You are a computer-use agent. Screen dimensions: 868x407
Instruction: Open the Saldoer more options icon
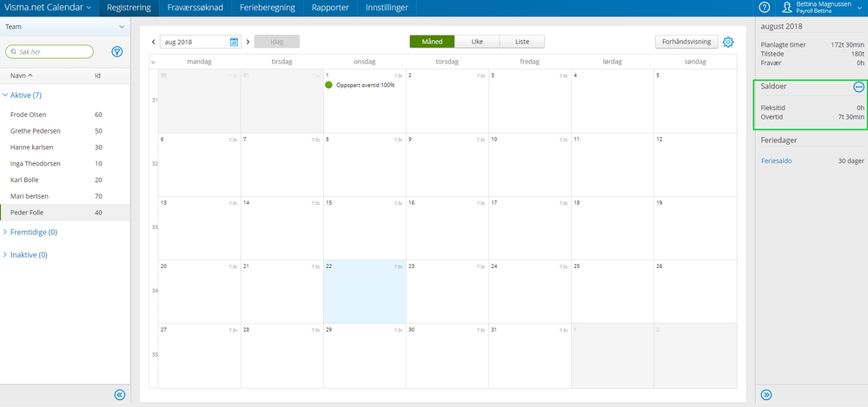(858, 87)
